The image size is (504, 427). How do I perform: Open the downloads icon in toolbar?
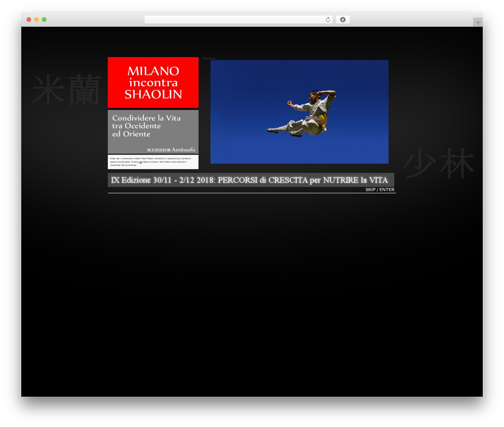tap(343, 20)
